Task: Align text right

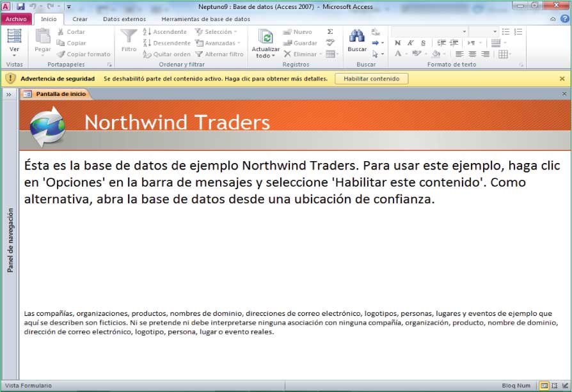Action: click(x=485, y=54)
